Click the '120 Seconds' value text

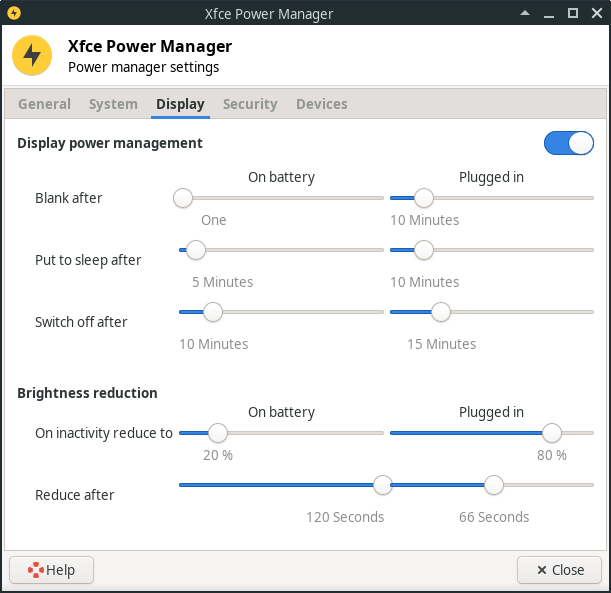(345, 517)
